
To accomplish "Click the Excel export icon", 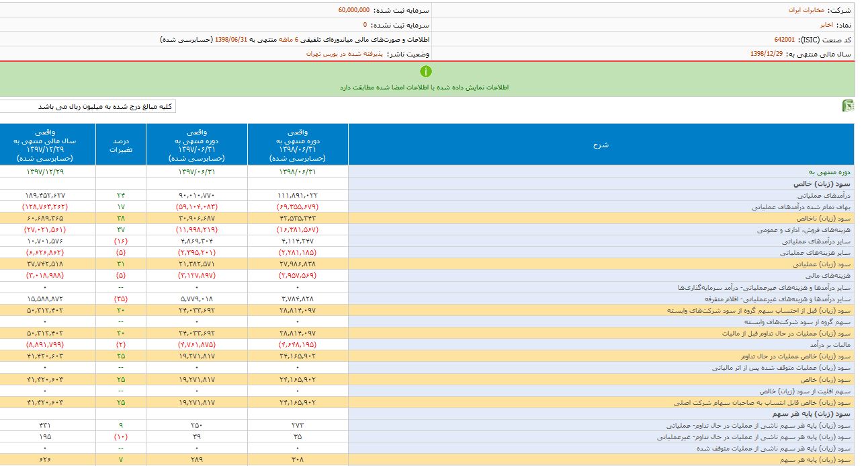I will click(848, 106).
